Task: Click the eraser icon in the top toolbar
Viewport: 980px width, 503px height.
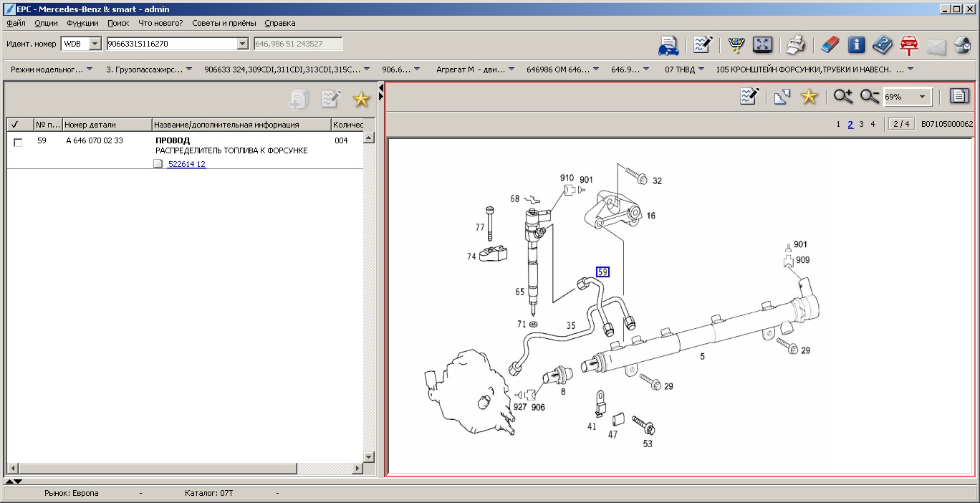Action: pyautogui.click(x=829, y=45)
